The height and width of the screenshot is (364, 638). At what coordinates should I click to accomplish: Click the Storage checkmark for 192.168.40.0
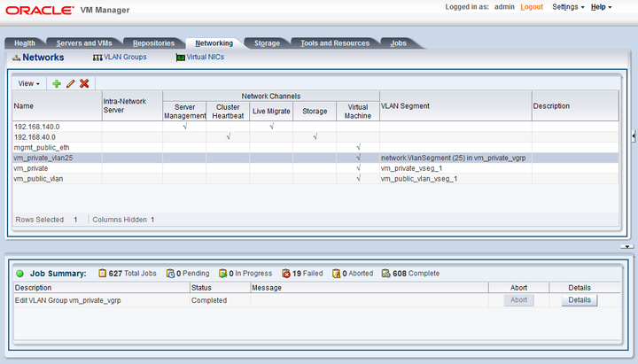[315, 136]
